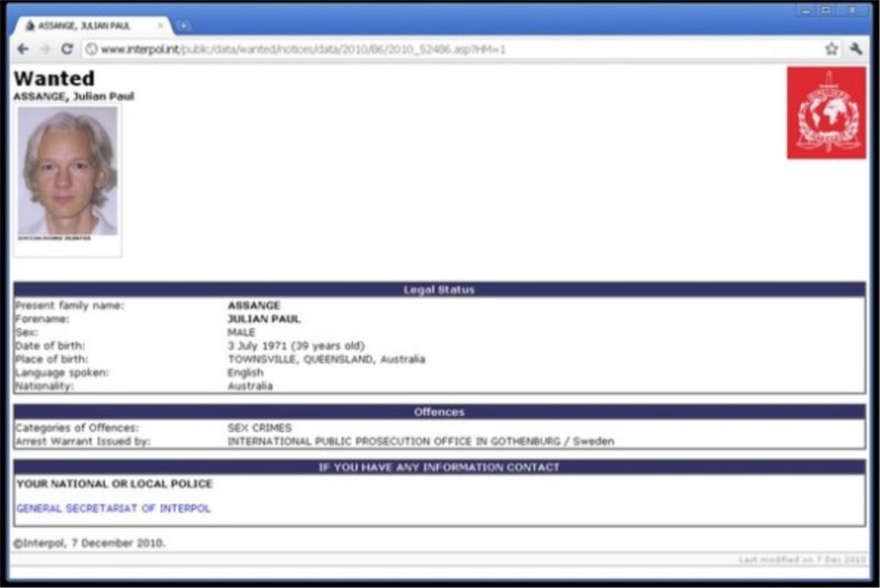The height and width of the screenshot is (588, 880).
Task: Click the Arrest Warrant Issued by label
Action: 83,442
